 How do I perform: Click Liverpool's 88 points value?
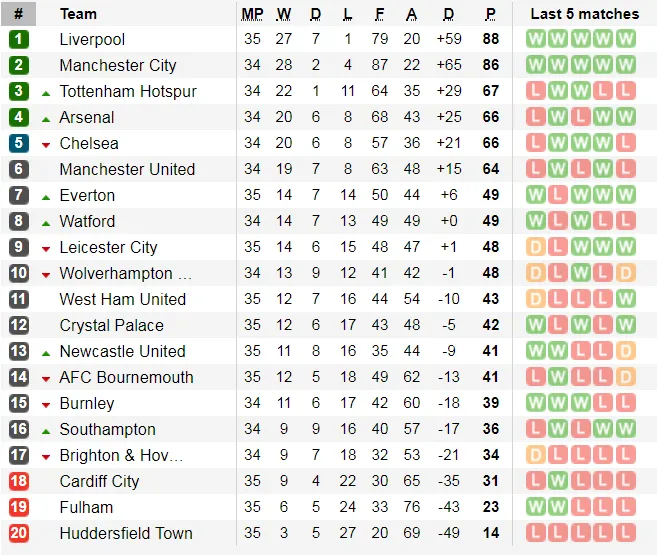(x=490, y=39)
